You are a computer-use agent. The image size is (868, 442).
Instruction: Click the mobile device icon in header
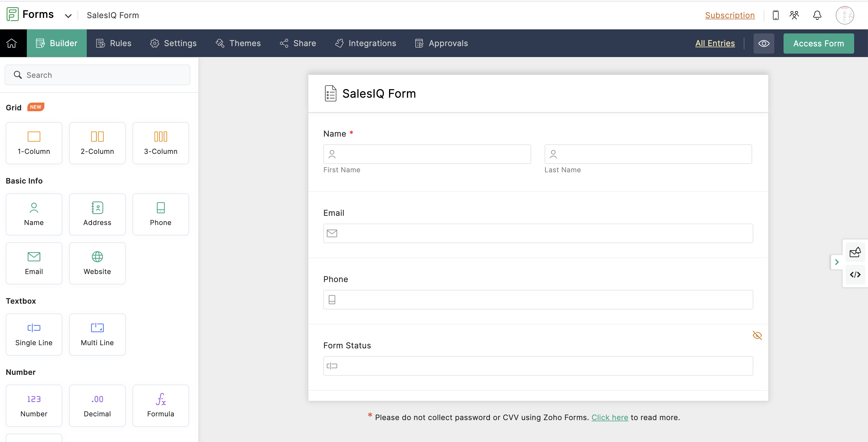775,15
